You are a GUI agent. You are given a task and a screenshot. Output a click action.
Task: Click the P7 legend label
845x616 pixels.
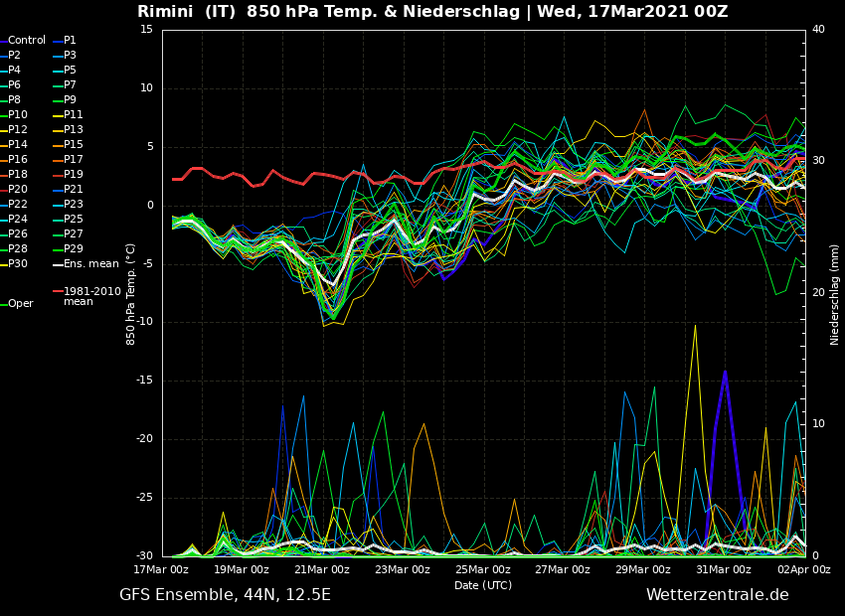click(70, 85)
